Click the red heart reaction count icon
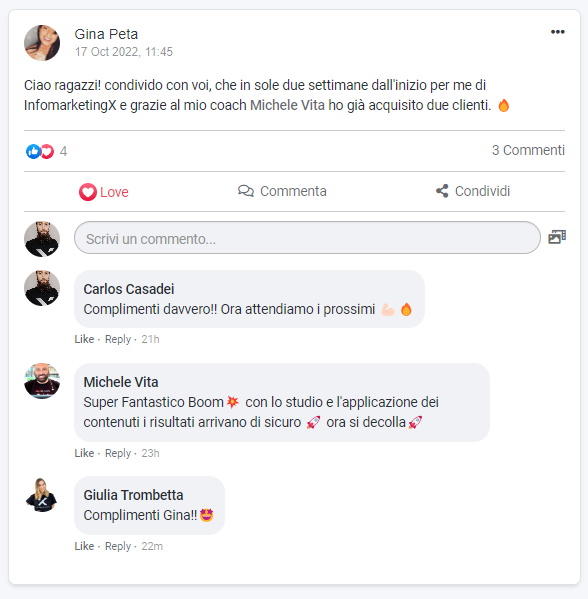The height and width of the screenshot is (599, 588). pos(47,152)
